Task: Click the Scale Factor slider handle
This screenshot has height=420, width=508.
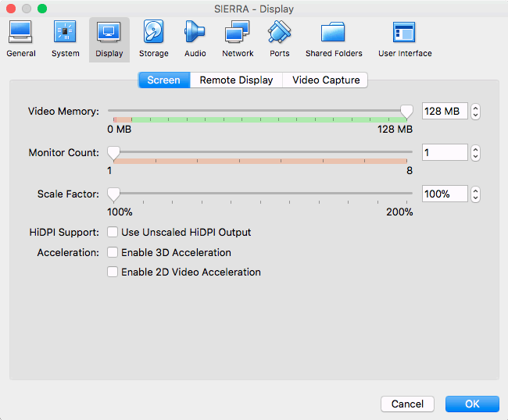Action: pos(114,194)
